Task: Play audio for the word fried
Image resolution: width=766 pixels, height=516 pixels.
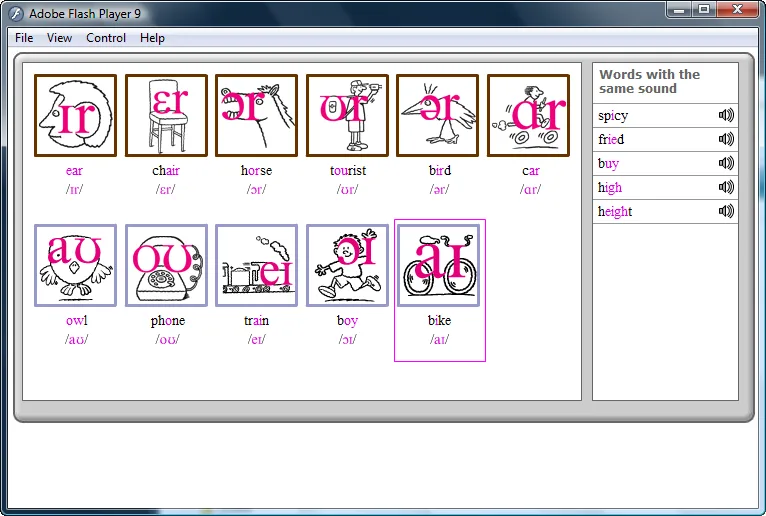Action: [726, 139]
